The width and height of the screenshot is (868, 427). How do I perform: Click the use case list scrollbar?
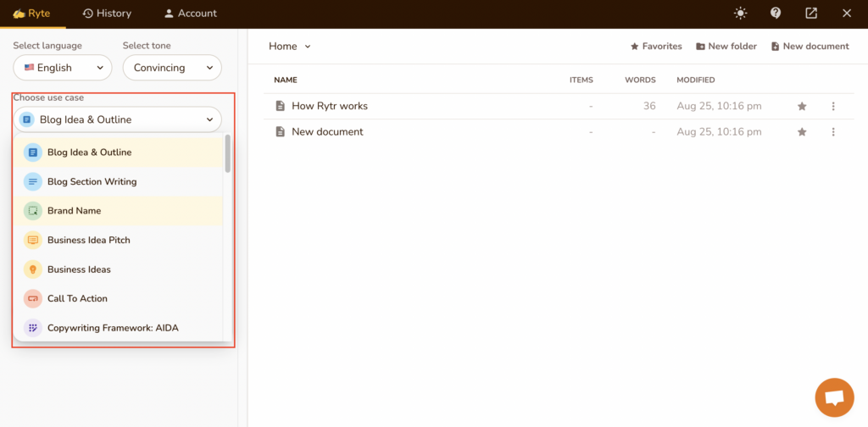(227, 153)
